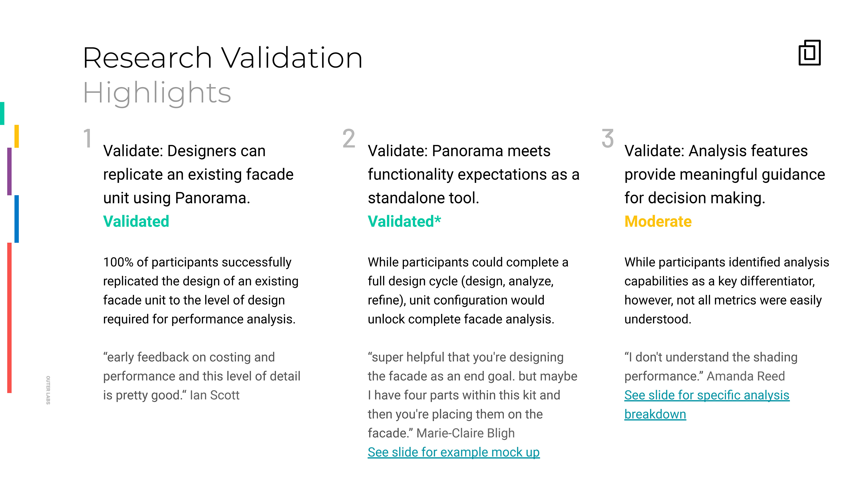This screenshot has width=868, height=488.
Task: Open the 'See slide for example mock up' link
Action: (453, 452)
